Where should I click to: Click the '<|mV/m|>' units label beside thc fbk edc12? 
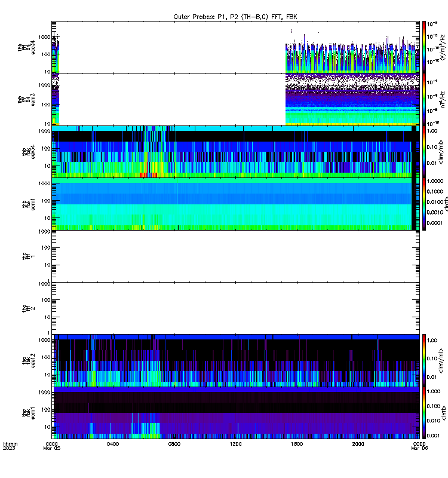tap(441, 361)
